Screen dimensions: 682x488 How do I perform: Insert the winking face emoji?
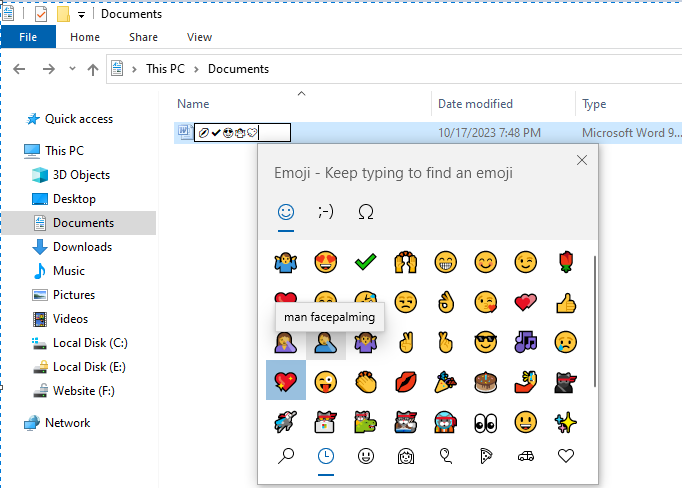pos(526,262)
